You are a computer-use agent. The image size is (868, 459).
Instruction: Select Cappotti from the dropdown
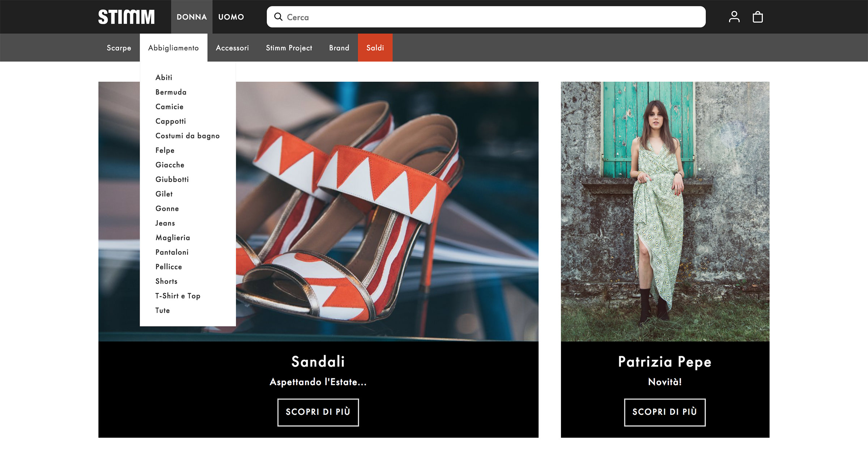point(171,121)
